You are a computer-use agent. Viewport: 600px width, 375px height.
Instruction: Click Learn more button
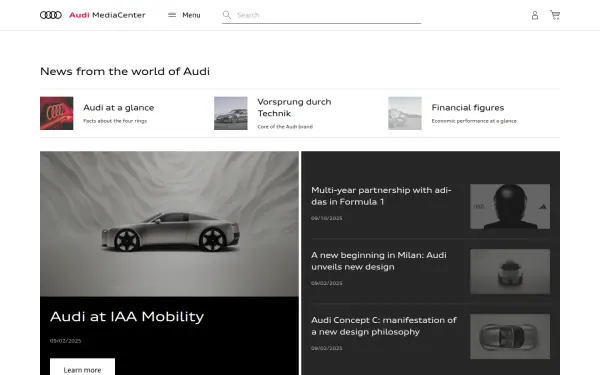tap(82, 368)
